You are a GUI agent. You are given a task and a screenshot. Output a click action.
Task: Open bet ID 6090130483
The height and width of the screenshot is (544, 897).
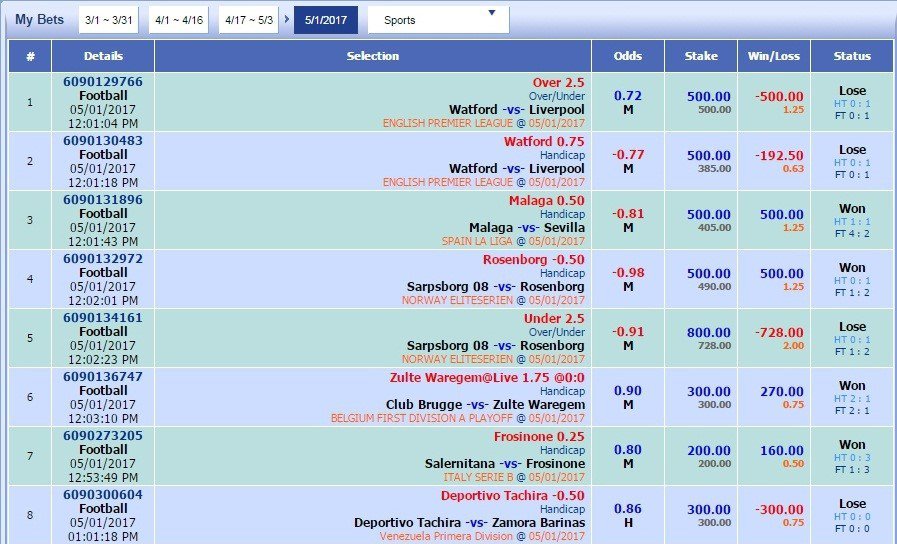pyautogui.click(x=103, y=141)
